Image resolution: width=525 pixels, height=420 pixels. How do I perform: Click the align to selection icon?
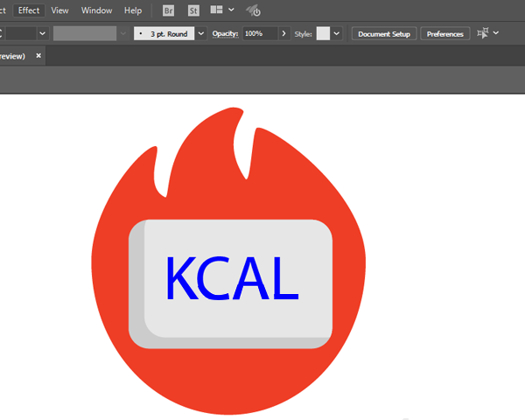(x=483, y=33)
